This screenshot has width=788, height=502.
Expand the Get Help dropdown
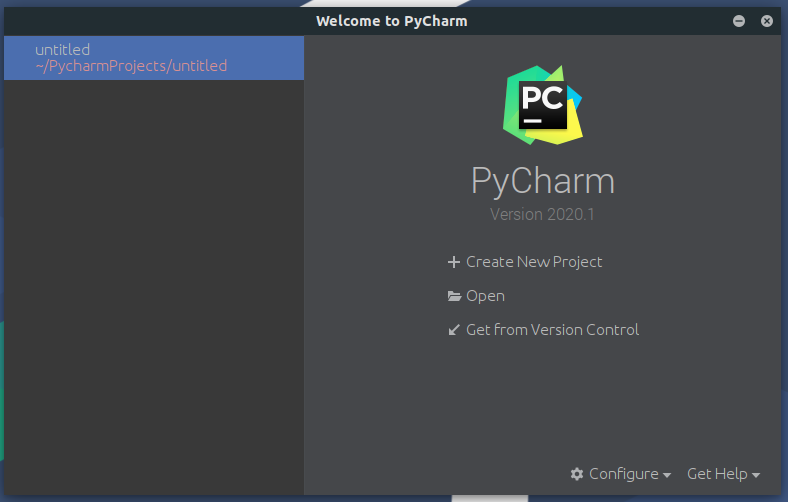pos(723,474)
